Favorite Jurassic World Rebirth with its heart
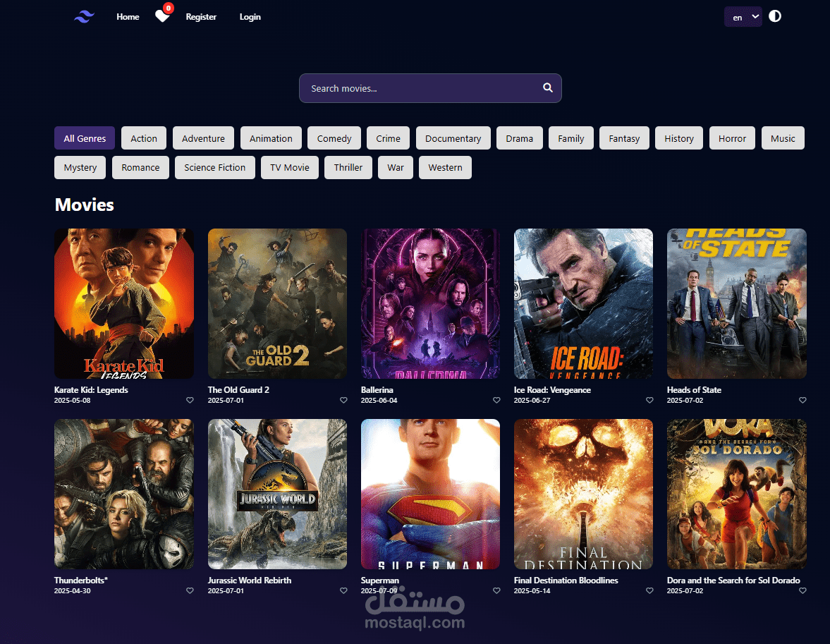 (343, 590)
